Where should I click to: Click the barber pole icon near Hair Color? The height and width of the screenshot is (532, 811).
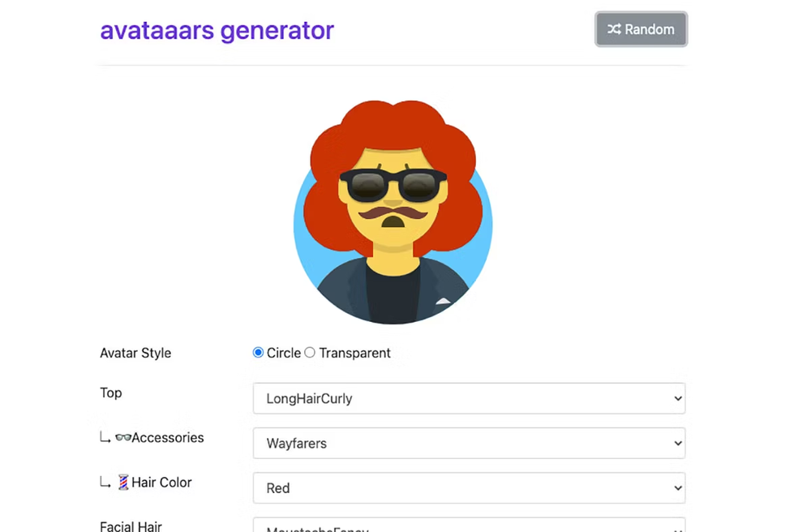tap(122, 482)
